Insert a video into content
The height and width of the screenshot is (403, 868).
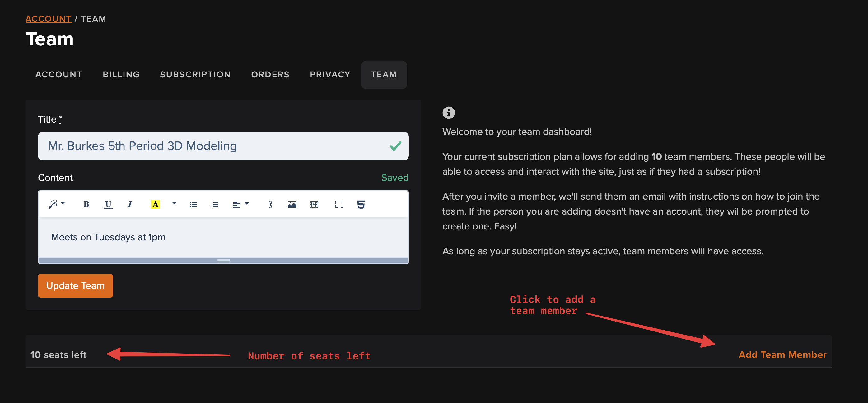click(314, 204)
